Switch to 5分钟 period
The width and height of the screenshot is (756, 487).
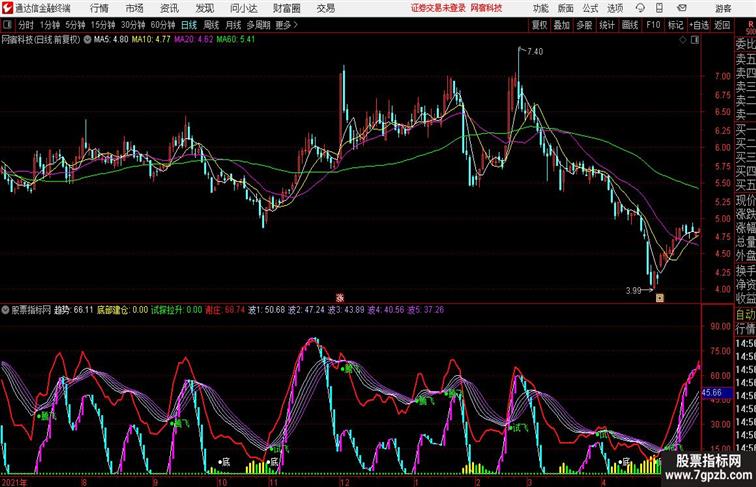tap(75, 25)
